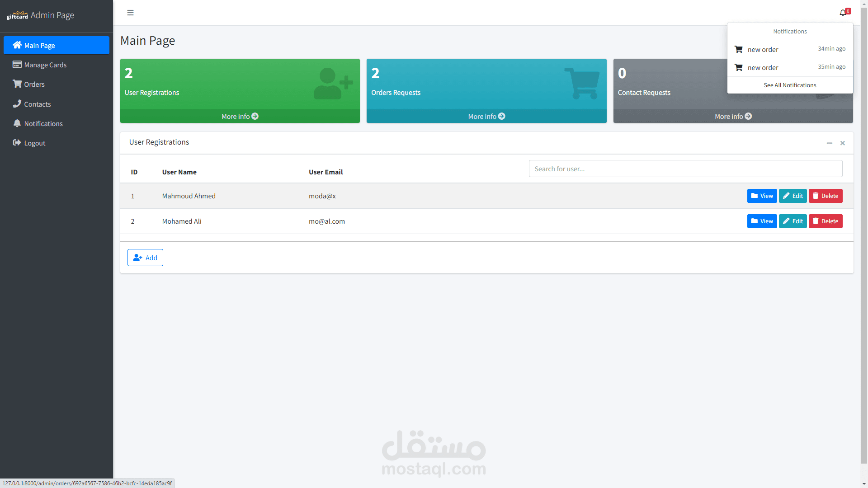Click Logout in the sidebar

pos(34,143)
